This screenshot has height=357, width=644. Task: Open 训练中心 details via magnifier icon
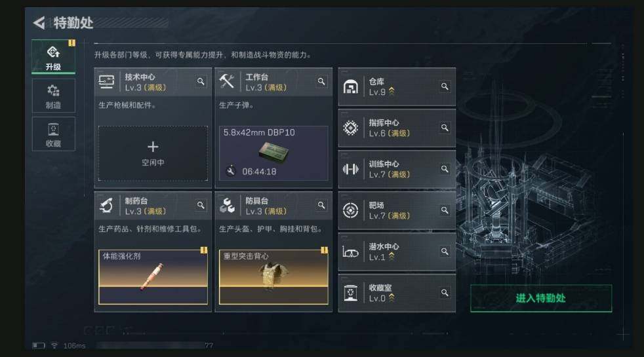coord(445,169)
